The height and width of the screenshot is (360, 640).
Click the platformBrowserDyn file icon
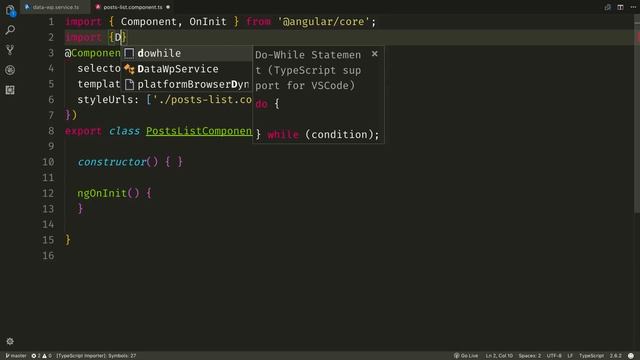[129, 84]
